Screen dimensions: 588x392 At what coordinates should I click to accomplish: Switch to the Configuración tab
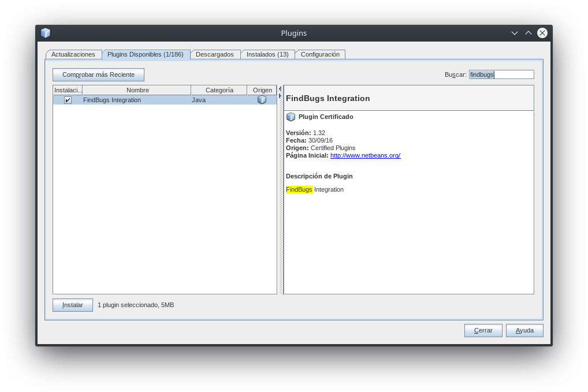coord(320,54)
